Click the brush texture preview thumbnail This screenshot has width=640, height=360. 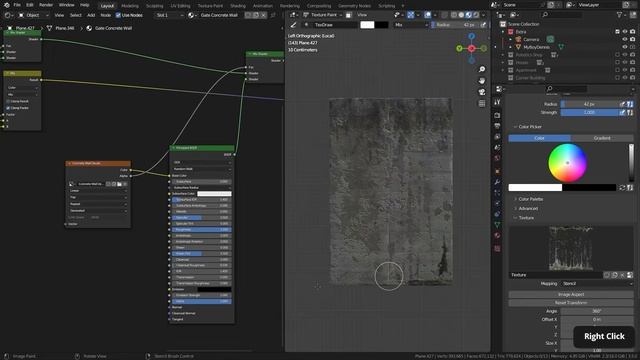coord(571,249)
